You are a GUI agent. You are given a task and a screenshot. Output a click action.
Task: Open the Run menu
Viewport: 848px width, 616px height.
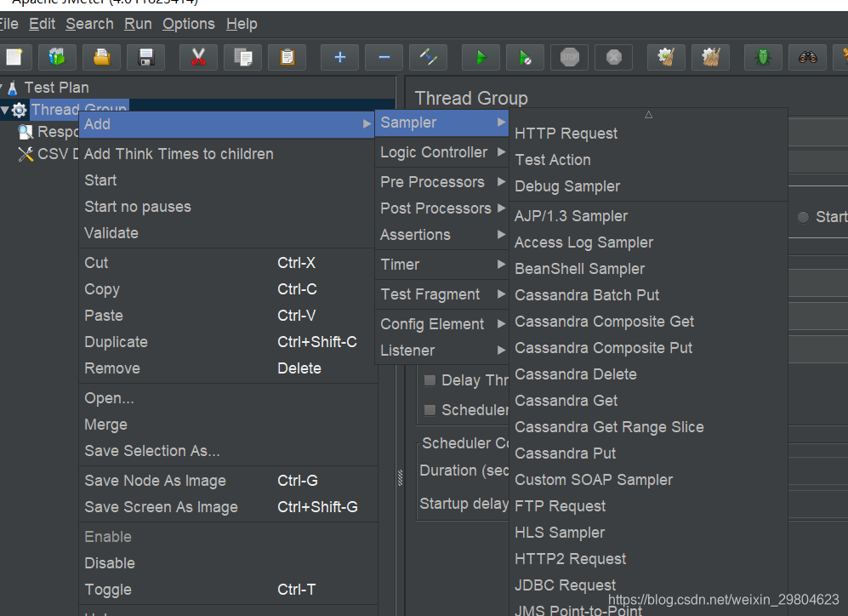click(x=138, y=24)
